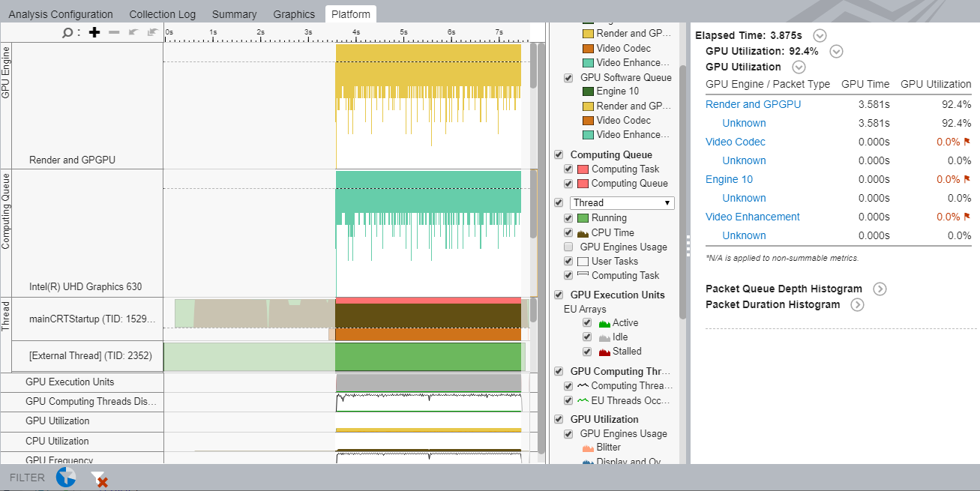The image size is (980, 491).
Task: Zoom out with the minus icon
Action: click(114, 32)
